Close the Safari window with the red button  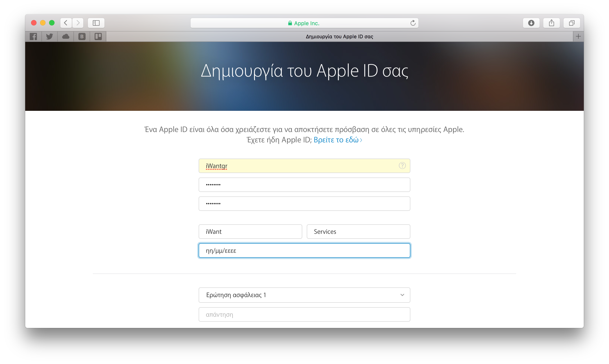point(34,23)
